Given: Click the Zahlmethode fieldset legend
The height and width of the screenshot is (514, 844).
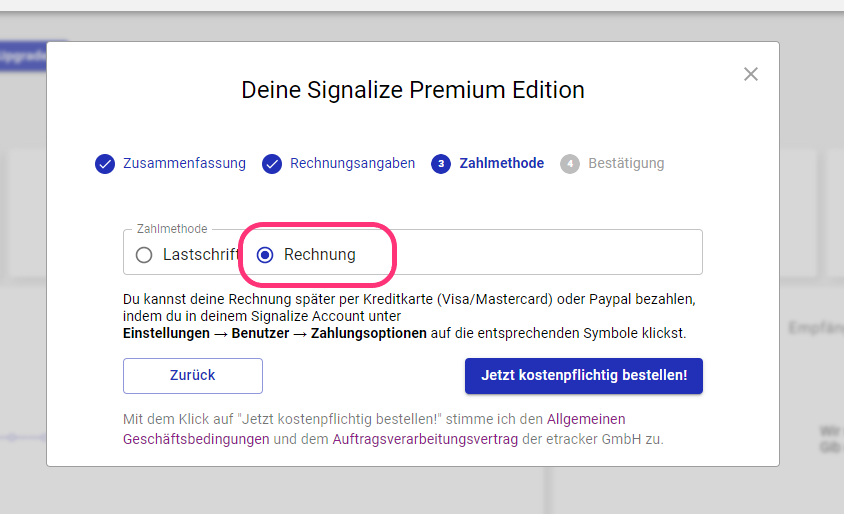Looking at the screenshot, I should [x=172, y=229].
